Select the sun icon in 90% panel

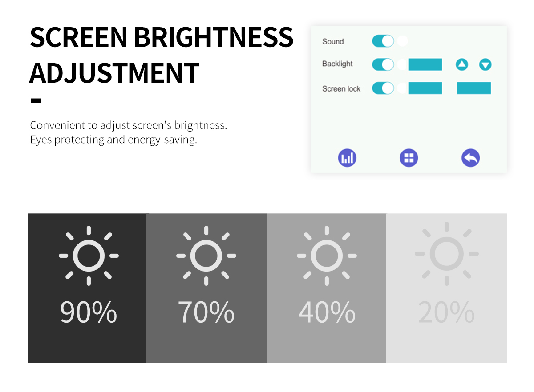point(89,256)
